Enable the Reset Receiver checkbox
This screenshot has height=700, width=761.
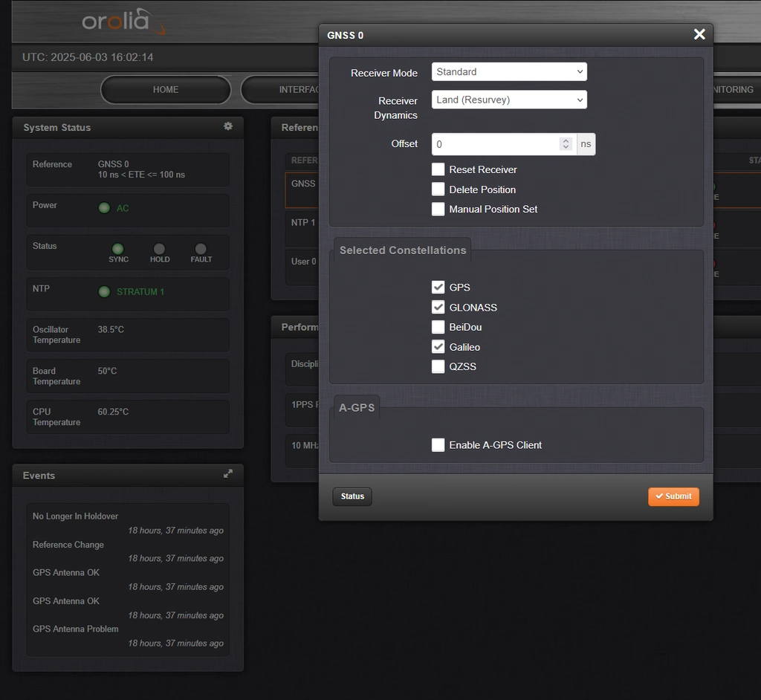[438, 169]
